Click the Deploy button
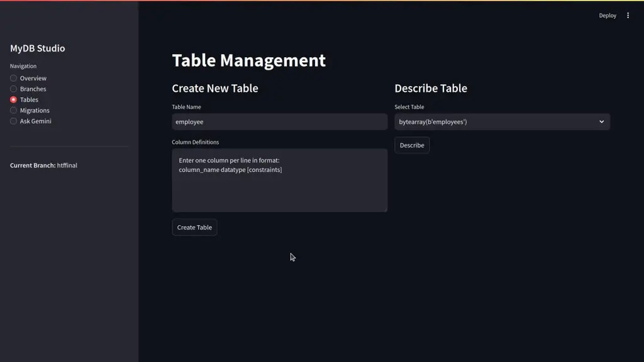 pos(607,15)
